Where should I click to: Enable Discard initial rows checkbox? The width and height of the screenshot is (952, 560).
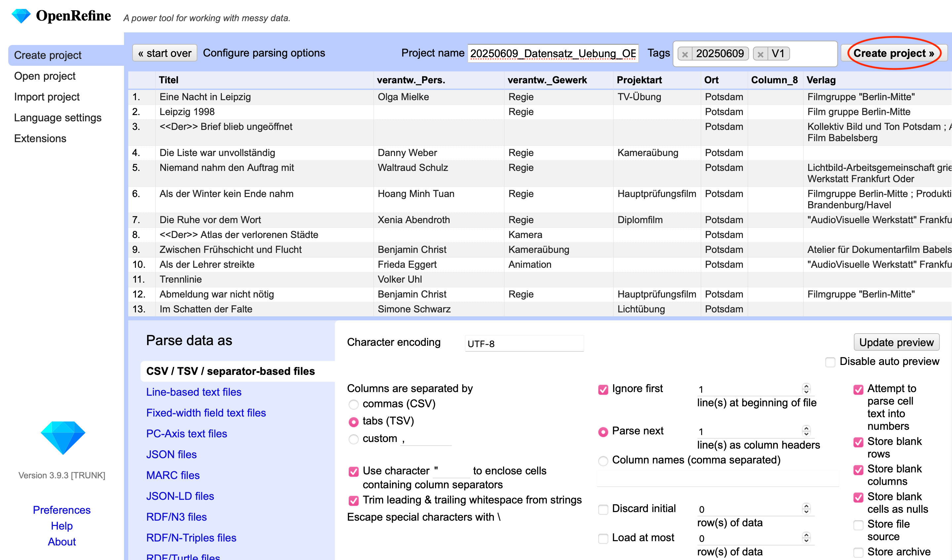(603, 509)
